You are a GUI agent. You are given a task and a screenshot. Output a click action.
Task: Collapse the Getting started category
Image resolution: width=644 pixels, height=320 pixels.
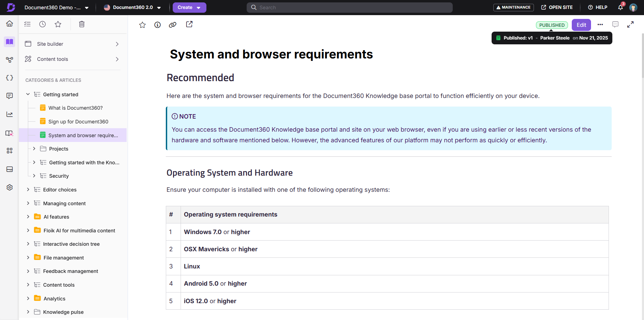(x=28, y=94)
